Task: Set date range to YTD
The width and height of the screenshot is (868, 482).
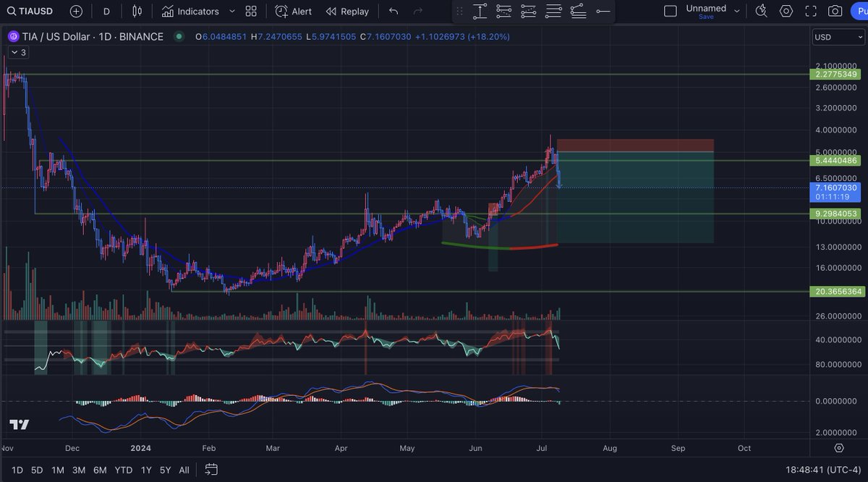Action: (x=124, y=470)
